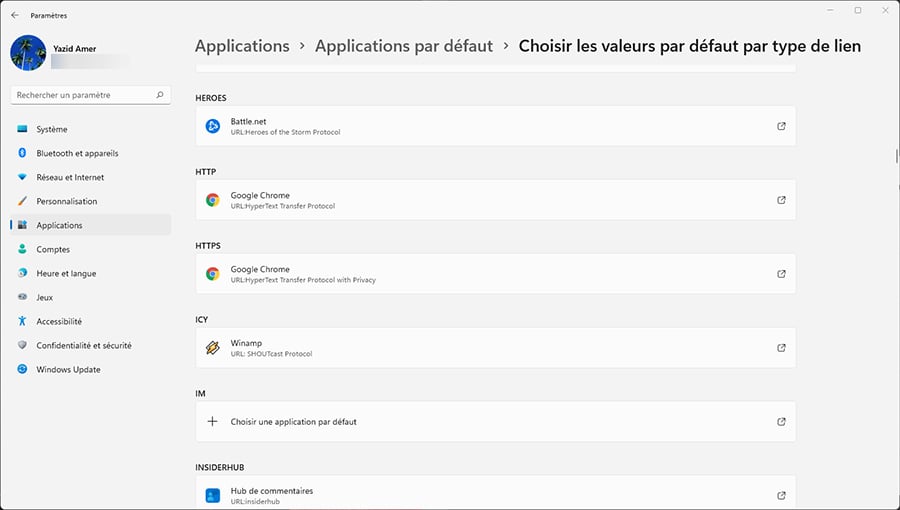Open Comptes settings
Viewport: 900px width, 510px height.
point(91,250)
